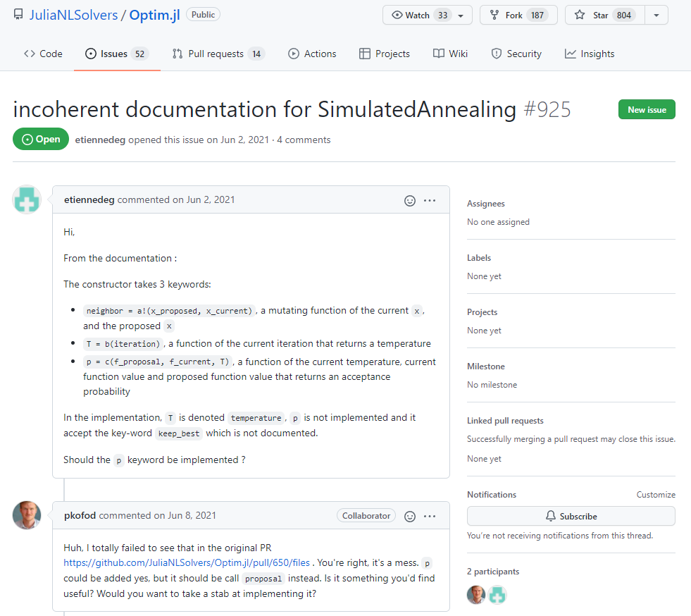The width and height of the screenshot is (691, 616).
Task: Click etiennedeg's avatar beside first comment
Action: pyautogui.click(x=27, y=200)
